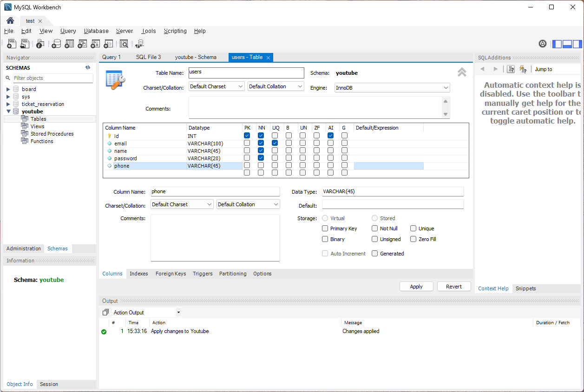Open table Default Charset dropdown
Image resolution: width=584 pixels, height=392 pixels.
pos(217,86)
